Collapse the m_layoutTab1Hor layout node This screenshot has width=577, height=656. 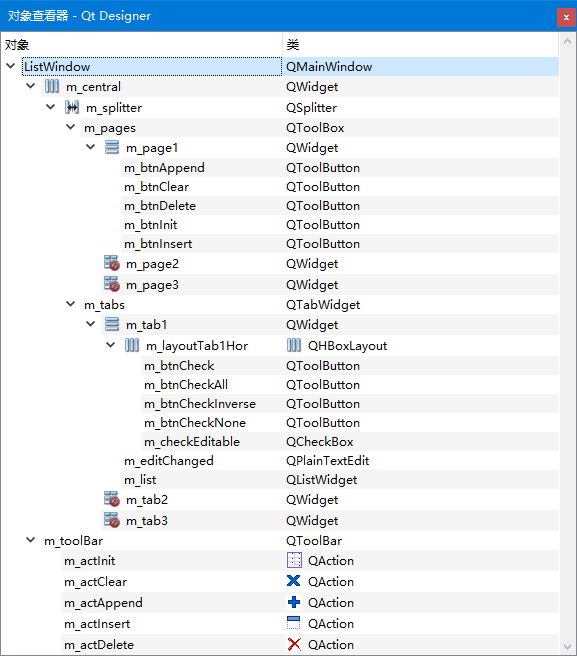110,345
